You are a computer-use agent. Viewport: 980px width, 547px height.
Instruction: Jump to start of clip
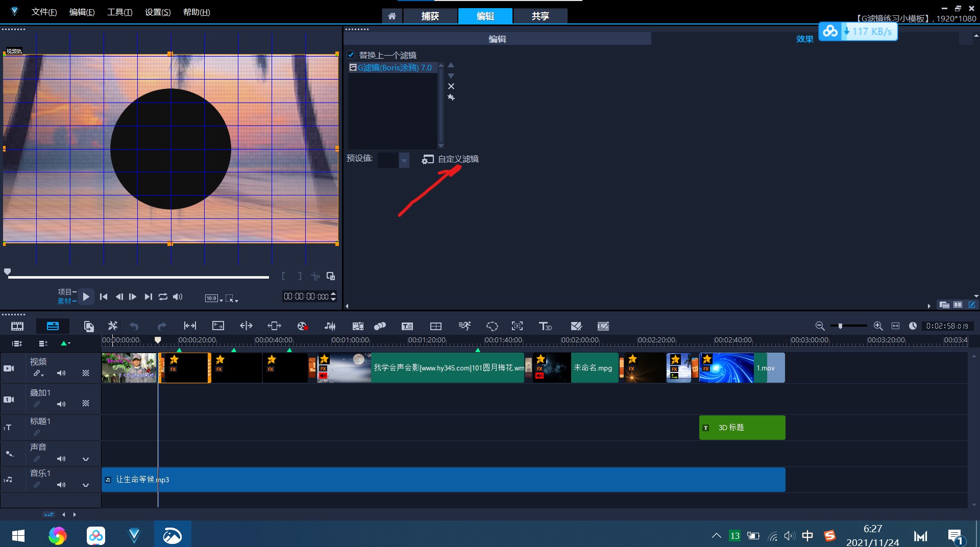pyautogui.click(x=104, y=296)
